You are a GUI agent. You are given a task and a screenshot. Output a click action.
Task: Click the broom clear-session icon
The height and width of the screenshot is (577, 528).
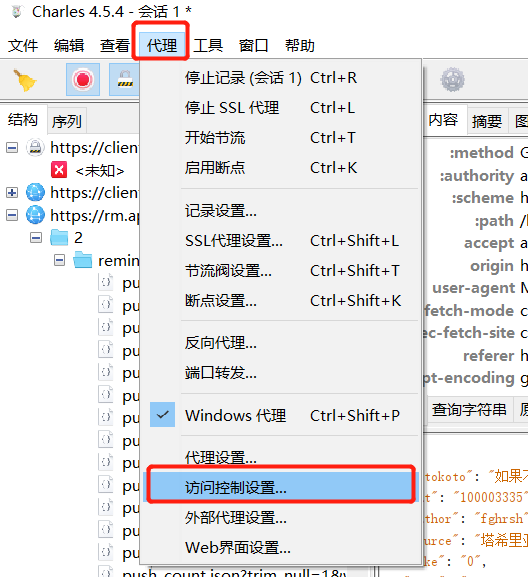(25, 80)
